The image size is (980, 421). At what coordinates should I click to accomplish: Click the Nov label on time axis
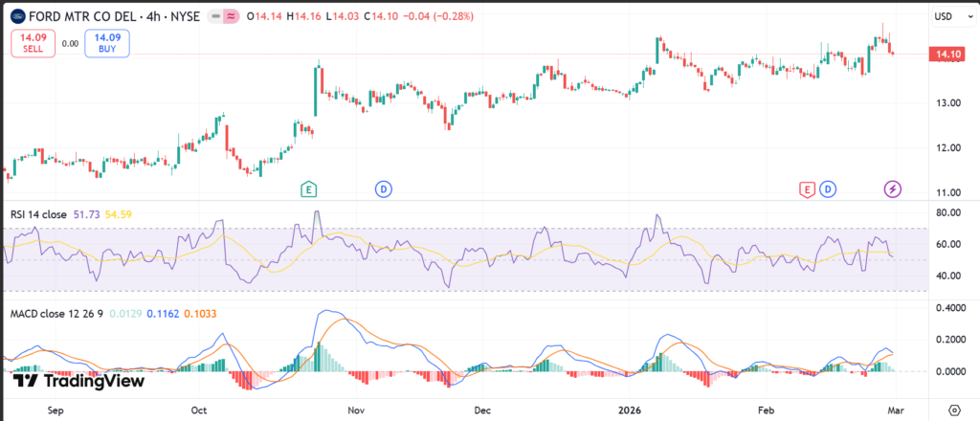click(356, 410)
